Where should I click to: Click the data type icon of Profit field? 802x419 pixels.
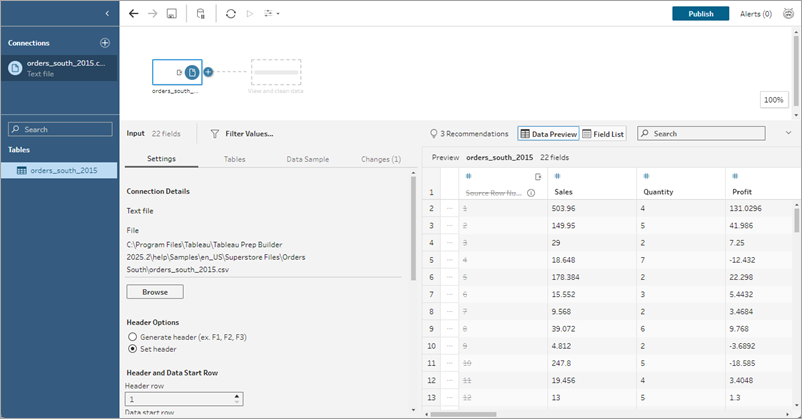click(735, 176)
